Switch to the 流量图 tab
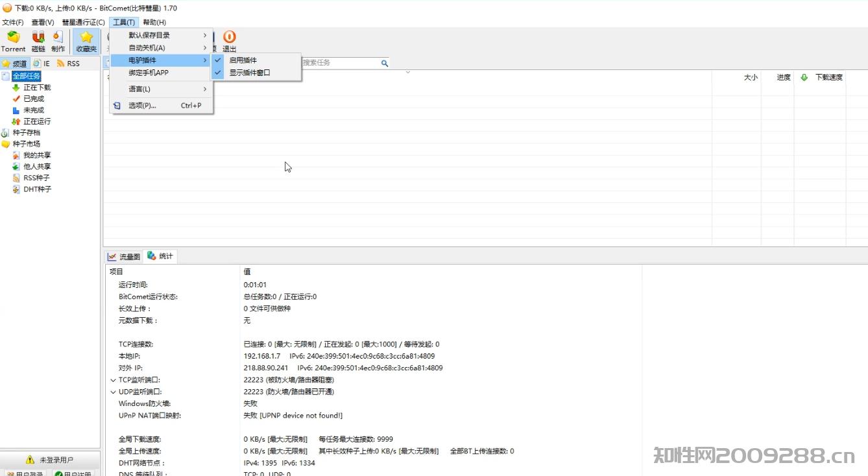The image size is (868, 476). pos(125,256)
